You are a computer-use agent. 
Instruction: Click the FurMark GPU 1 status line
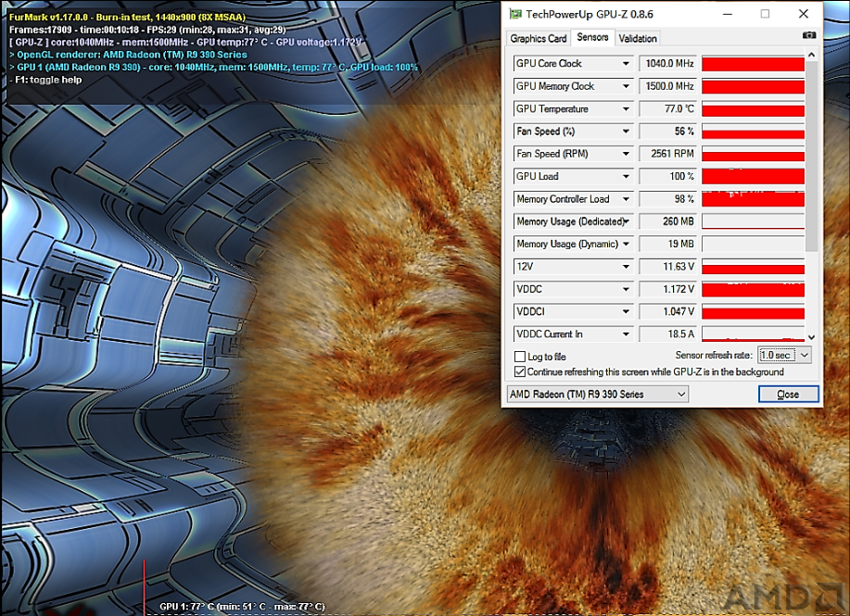click(x=213, y=68)
